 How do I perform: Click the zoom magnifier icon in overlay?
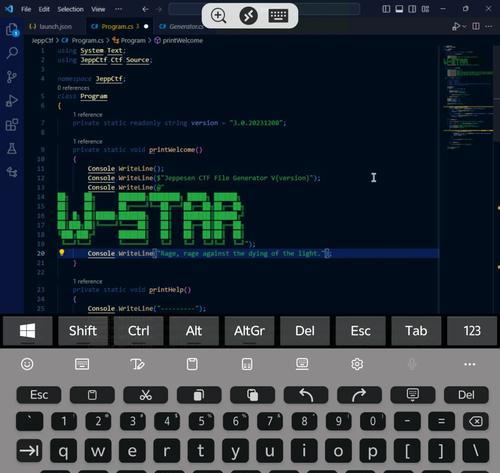[x=218, y=15]
